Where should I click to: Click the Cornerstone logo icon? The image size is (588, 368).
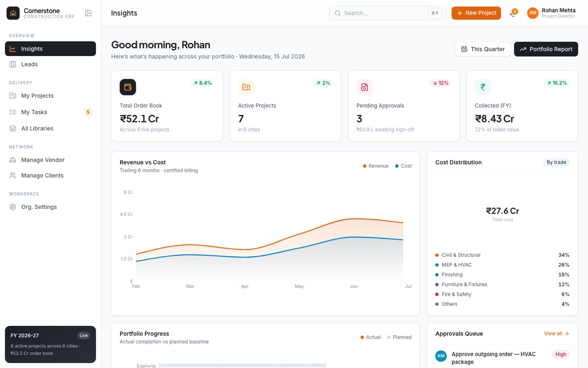(13, 13)
